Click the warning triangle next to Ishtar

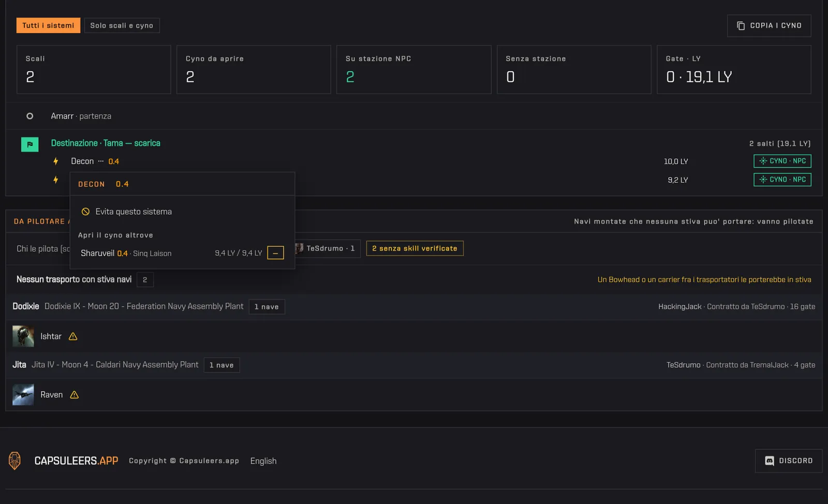tap(73, 336)
